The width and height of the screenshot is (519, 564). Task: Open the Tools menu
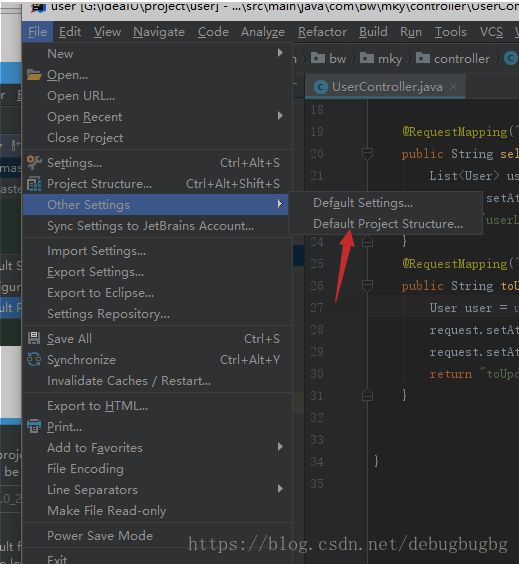coord(451,32)
